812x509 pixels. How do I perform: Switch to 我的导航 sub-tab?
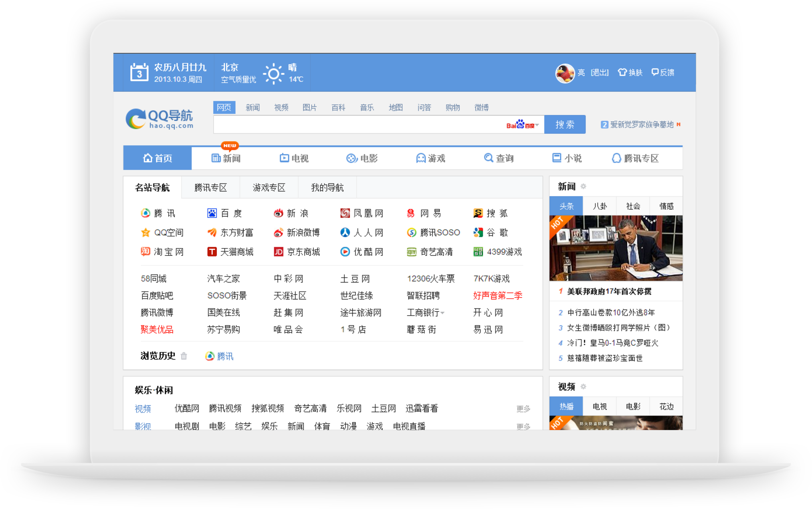point(327,187)
